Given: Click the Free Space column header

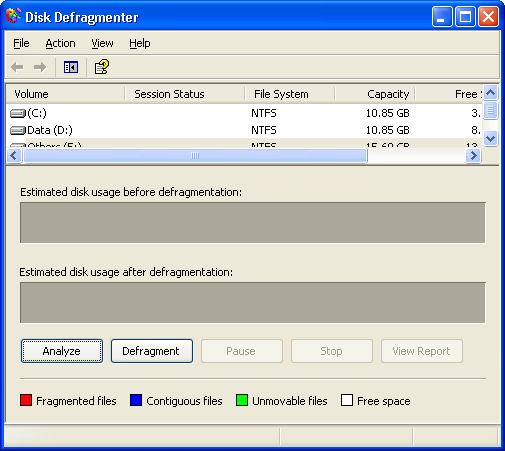Looking at the screenshot, I should (x=449, y=94).
